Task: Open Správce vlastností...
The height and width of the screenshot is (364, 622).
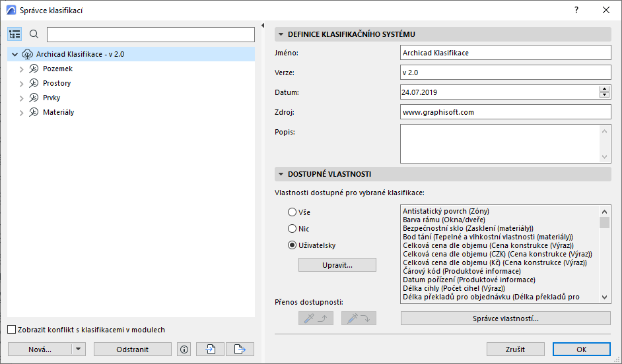Action: pos(505,318)
